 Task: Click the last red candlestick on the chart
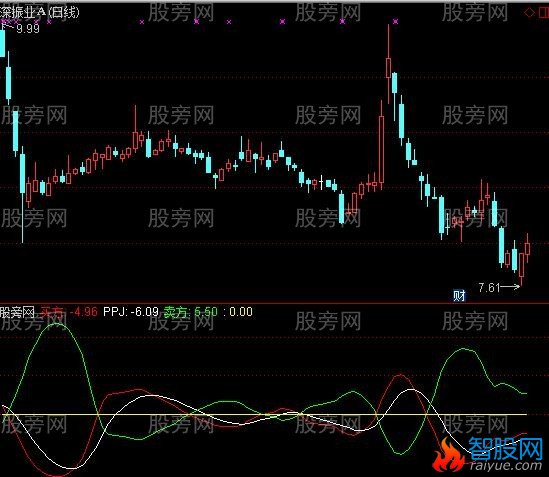click(x=528, y=248)
